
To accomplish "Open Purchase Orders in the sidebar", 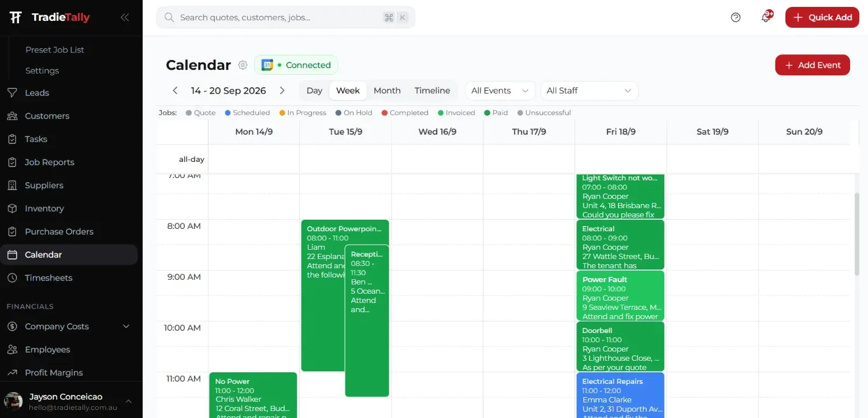I will point(69,231).
